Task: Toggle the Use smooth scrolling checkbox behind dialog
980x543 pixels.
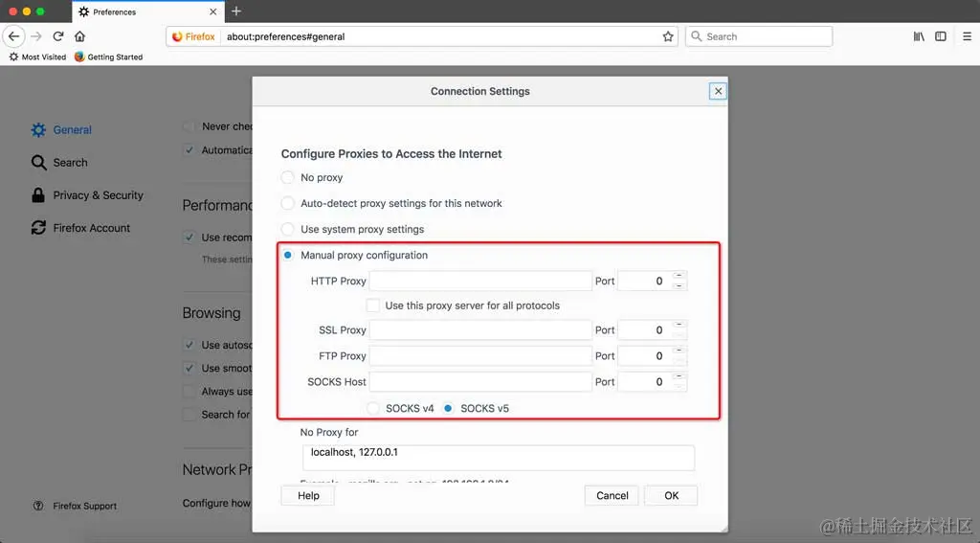Action: click(x=189, y=369)
